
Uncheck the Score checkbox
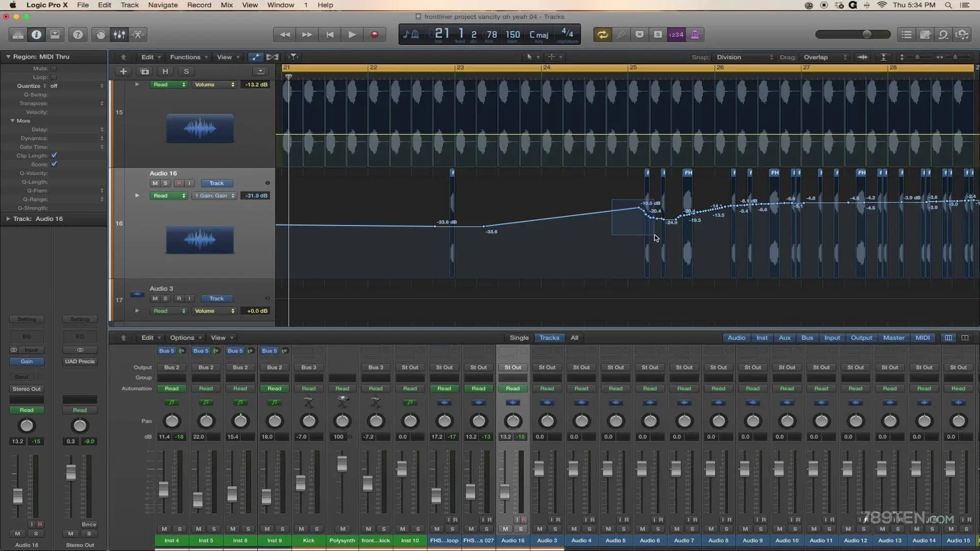[x=54, y=164]
